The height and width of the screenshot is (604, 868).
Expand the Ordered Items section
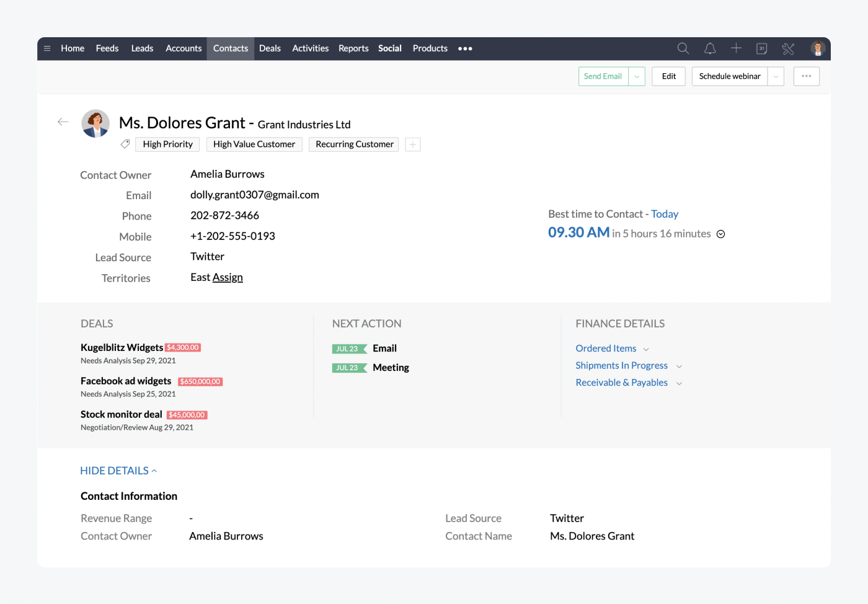pyautogui.click(x=647, y=349)
